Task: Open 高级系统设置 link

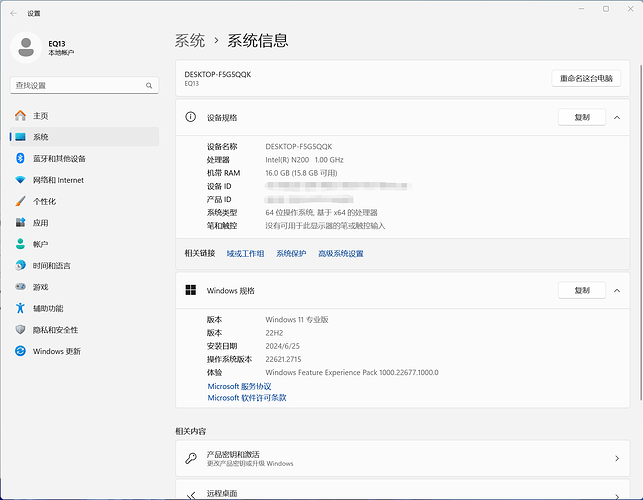Action: 340,254
